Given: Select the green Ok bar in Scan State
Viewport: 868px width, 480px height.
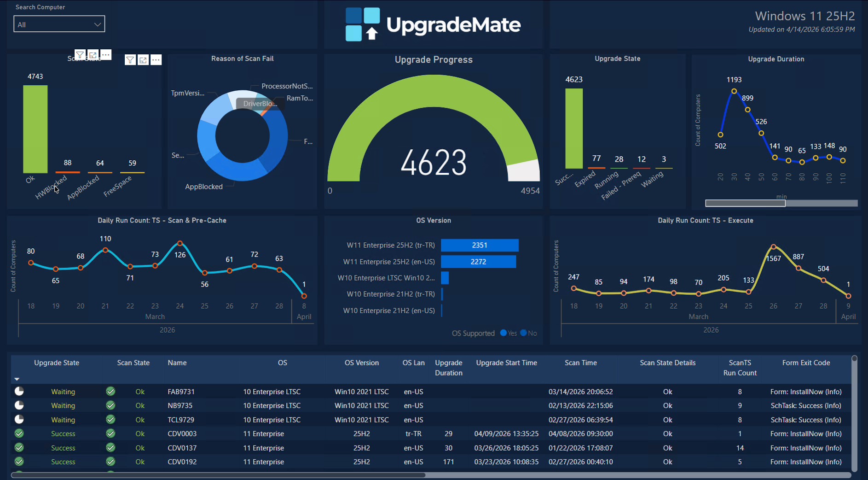Looking at the screenshot, I should point(35,129).
